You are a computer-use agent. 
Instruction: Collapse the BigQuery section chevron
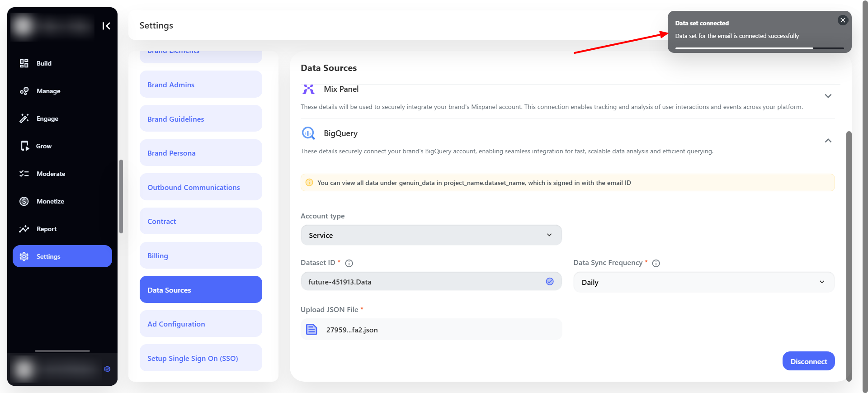coord(828,141)
